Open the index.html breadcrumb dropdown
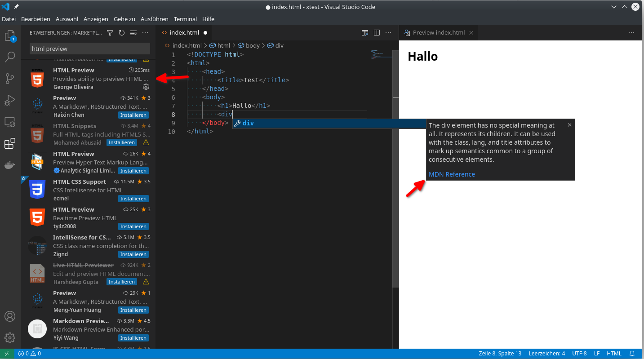 [183, 45]
